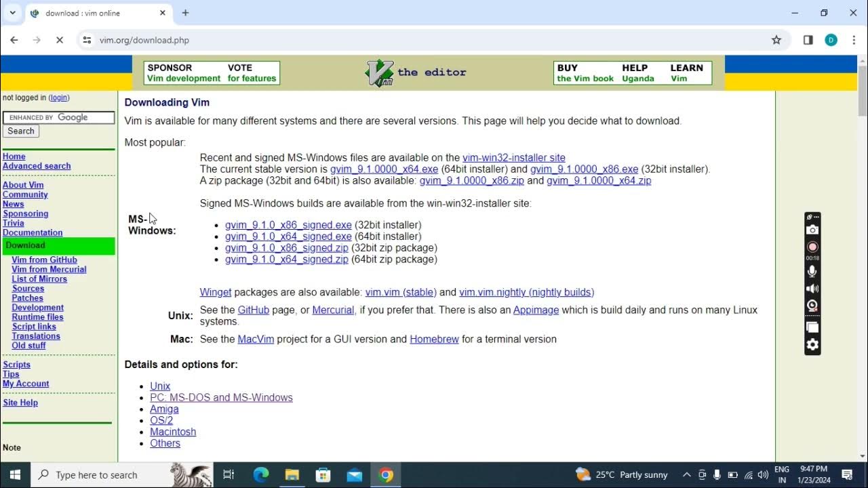Download gvim_9.1.0000_x64.exe installer
The height and width of the screenshot is (488, 868).
pos(384,169)
